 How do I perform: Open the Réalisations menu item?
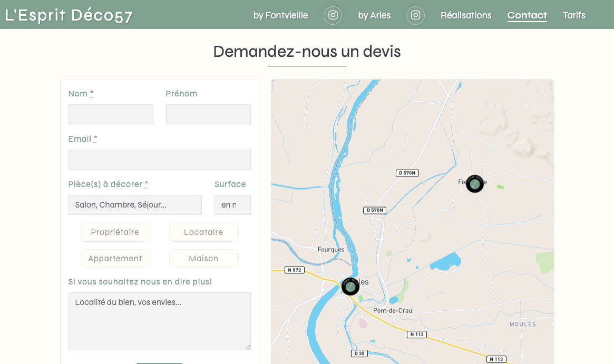[466, 15]
